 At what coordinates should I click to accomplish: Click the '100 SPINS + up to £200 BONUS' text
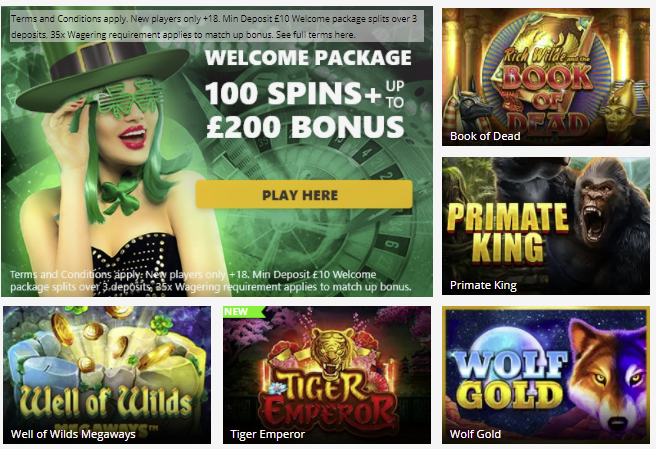(x=305, y=110)
